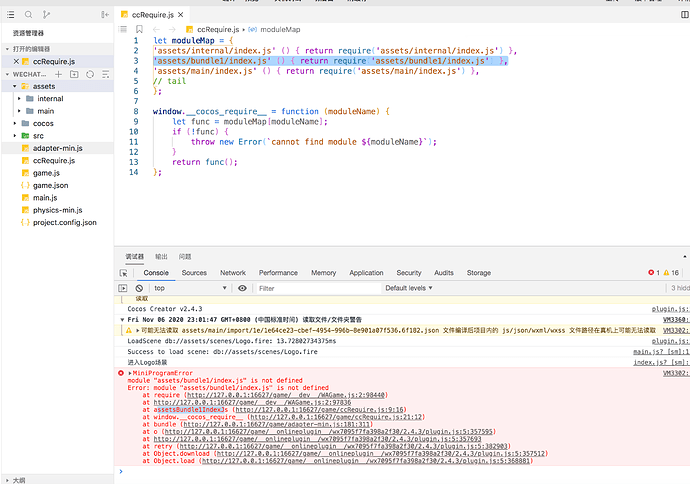This screenshot has width=690, height=484.
Task: Open the explorer list icon in sidebar
Action: [x=11, y=15]
